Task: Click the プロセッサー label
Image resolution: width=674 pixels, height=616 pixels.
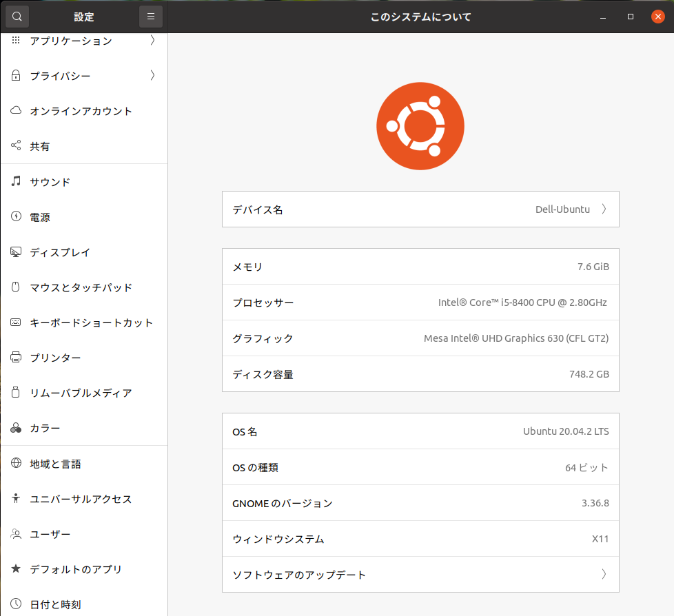Action: pos(263,302)
